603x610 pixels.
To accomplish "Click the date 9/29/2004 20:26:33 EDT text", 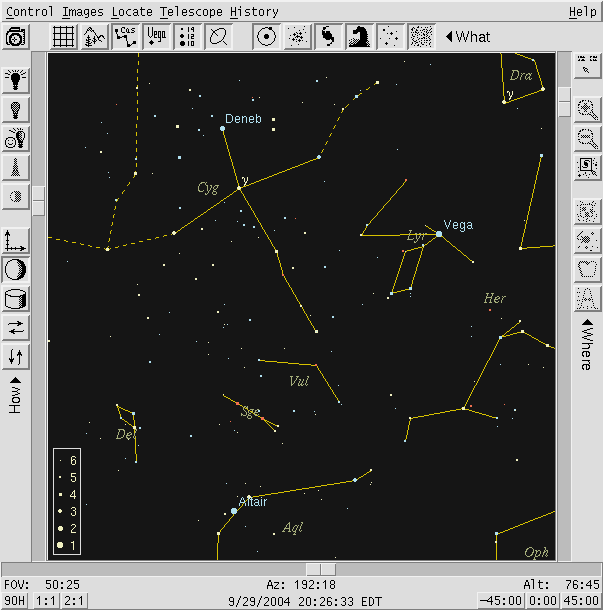I will coord(305,601).
